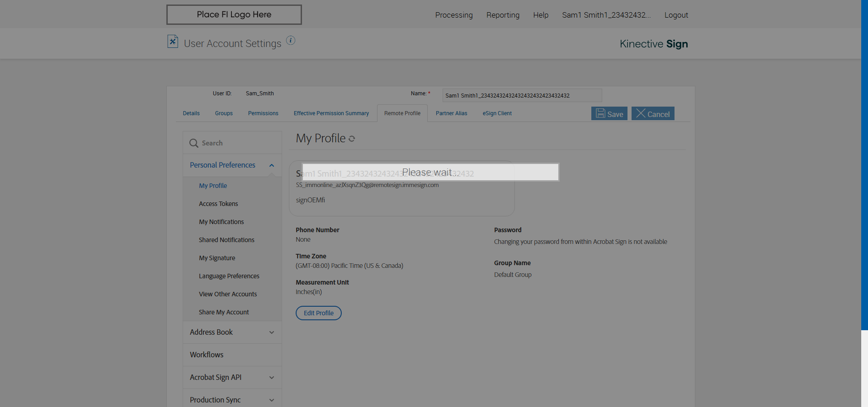Switch to the Permissions tab
This screenshot has height=407, width=868.
pos(263,113)
